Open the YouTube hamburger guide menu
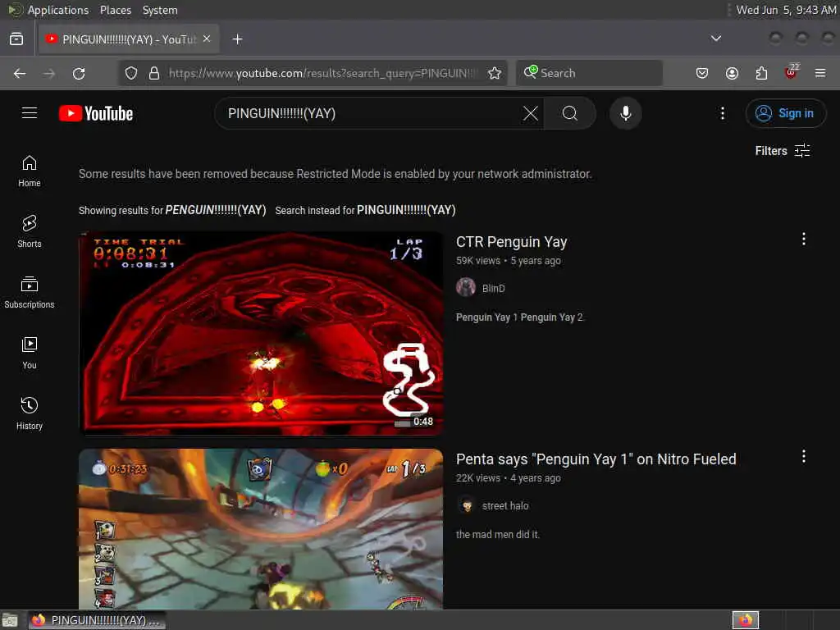 (30, 113)
